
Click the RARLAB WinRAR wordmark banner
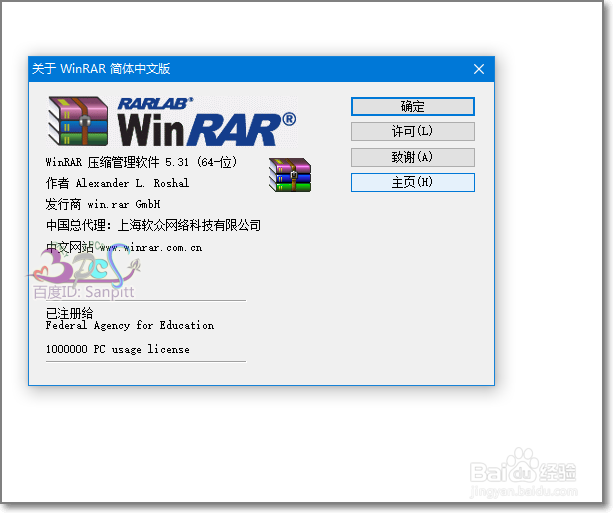click(207, 122)
